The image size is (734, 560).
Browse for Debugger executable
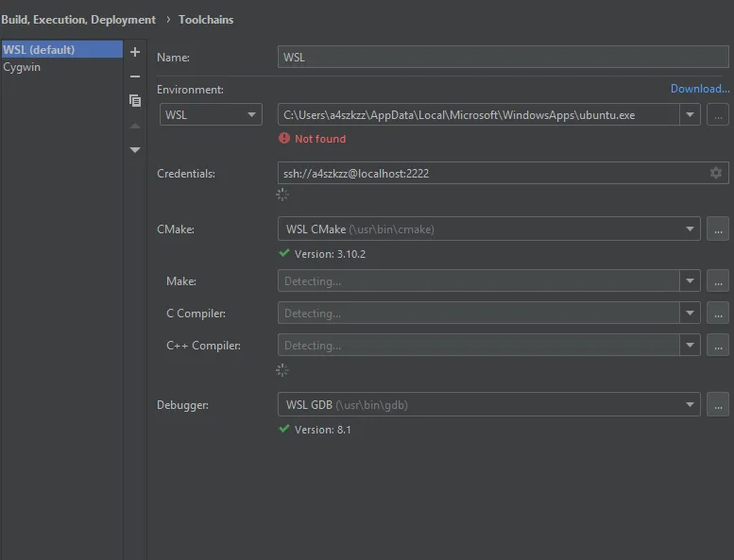pos(718,405)
